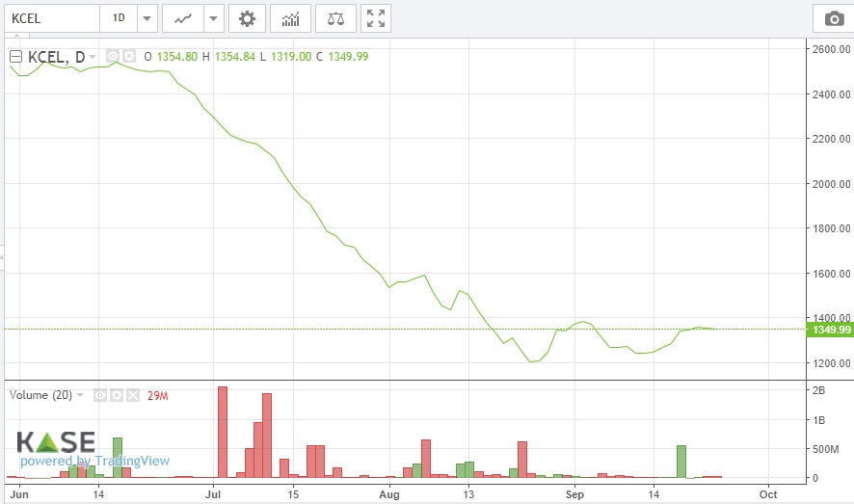This screenshot has height=504, width=854.
Task: Click the KCEL symbol search field
Action: point(52,18)
